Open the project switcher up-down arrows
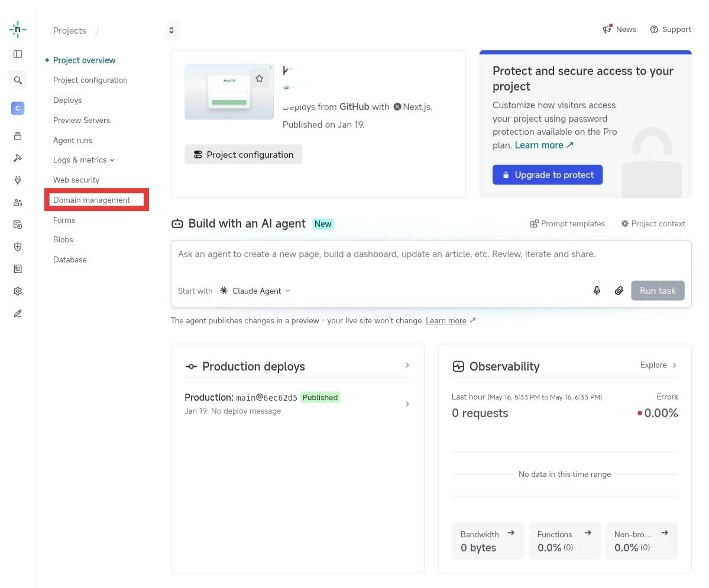The image size is (709, 588). pyautogui.click(x=171, y=30)
